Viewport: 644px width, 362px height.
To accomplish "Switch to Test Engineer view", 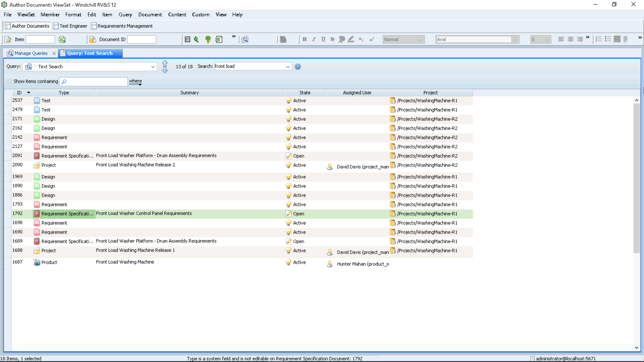I will point(70,26).
